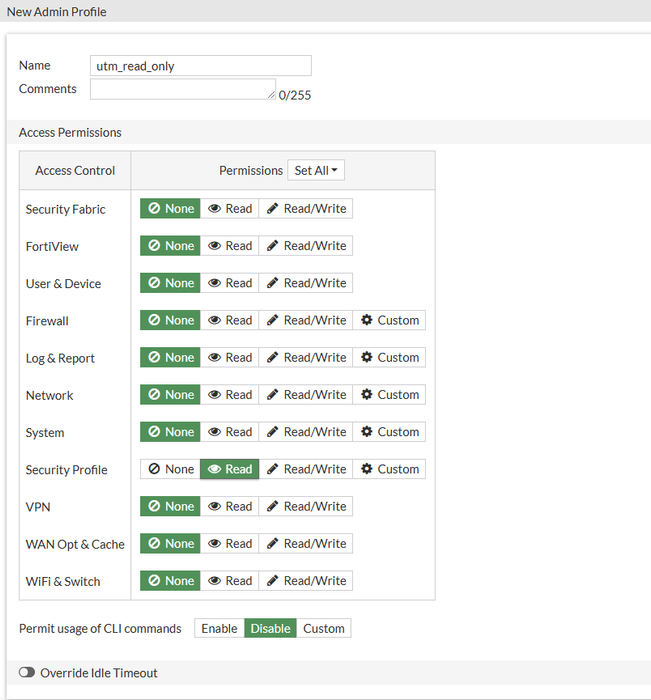Choose Custom for Security Profile permissions
The height and width of the screenshot is (700, 651).
tap(389, 469)
